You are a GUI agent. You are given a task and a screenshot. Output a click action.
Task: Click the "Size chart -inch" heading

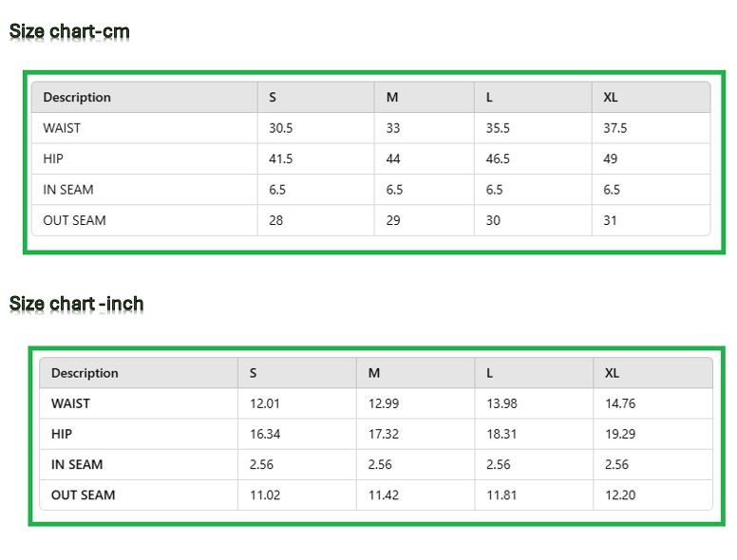(x=77, y=304)
